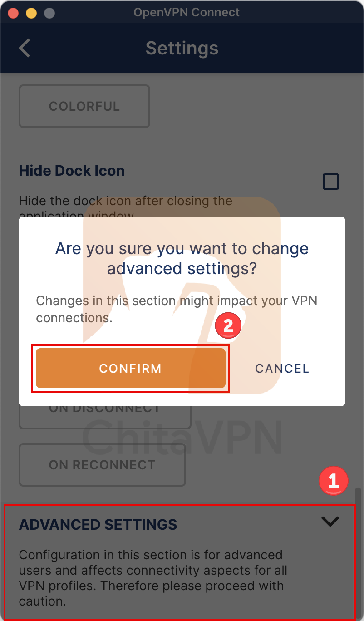
Task: Go back using the back arrow
Action: coord(25,48)
